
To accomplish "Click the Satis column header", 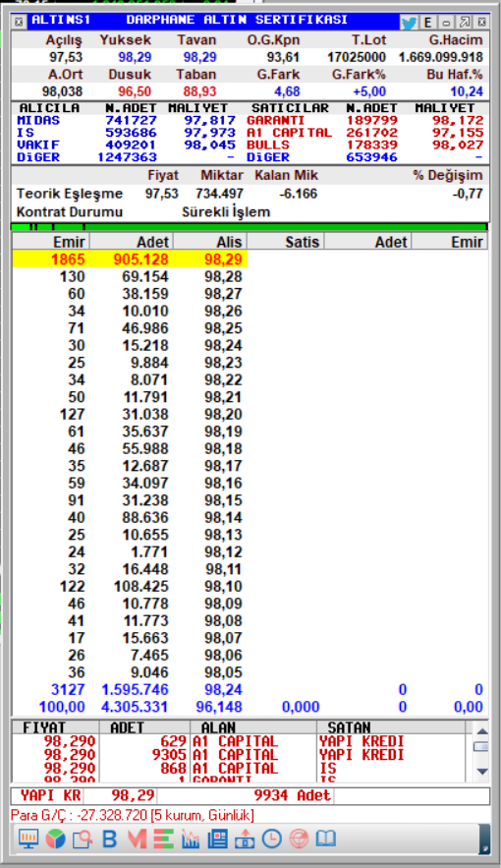I will pyautogui.click(x=285, y=242).
